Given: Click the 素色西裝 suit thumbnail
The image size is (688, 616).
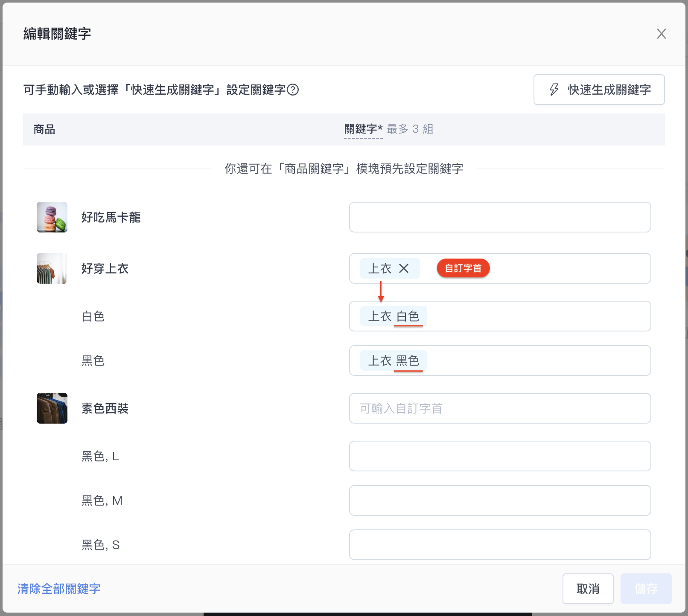Looking at the screenshot, I should [52, 408].
